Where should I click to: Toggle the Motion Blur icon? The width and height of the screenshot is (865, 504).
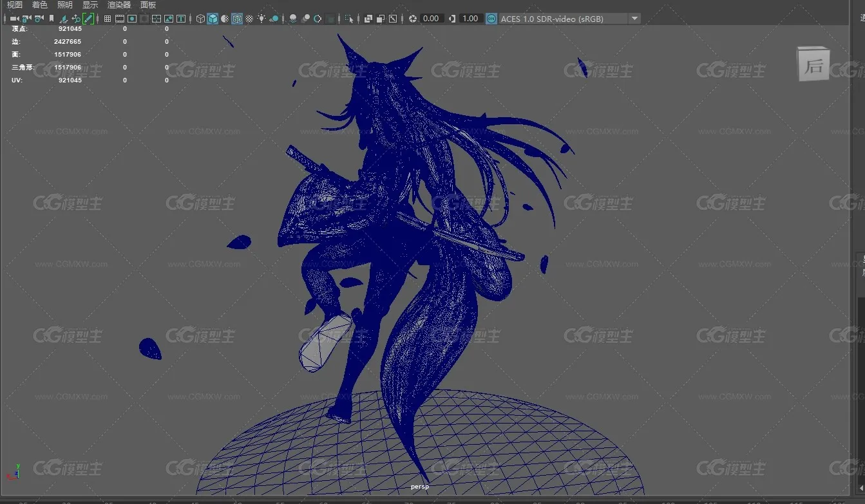305,19
